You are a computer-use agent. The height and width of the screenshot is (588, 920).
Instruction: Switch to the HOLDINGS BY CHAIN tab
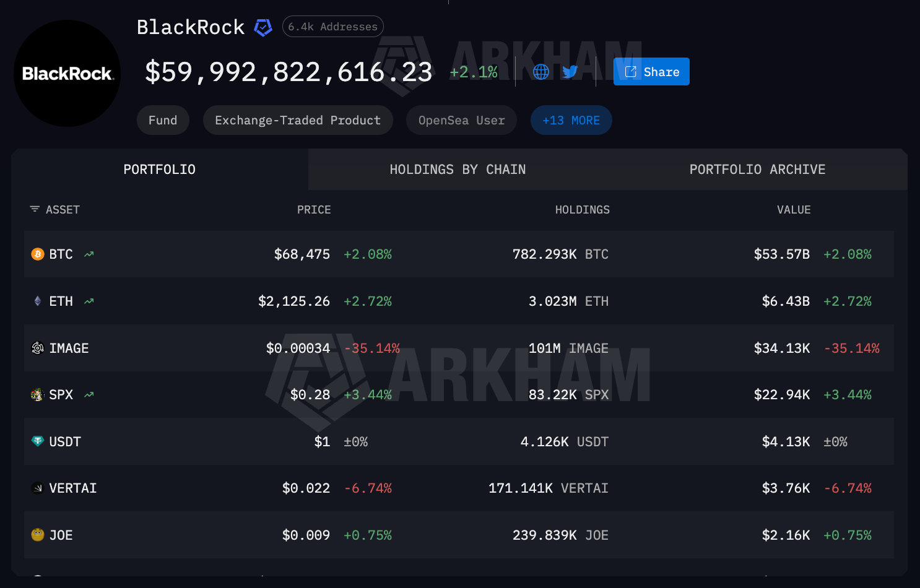tap(458, 170)
